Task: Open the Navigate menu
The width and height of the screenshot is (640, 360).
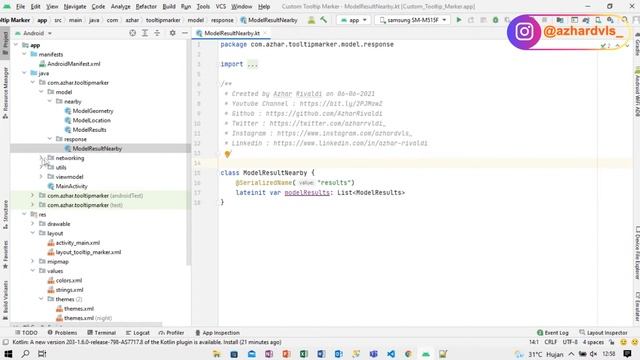Action: coord(75,7)
